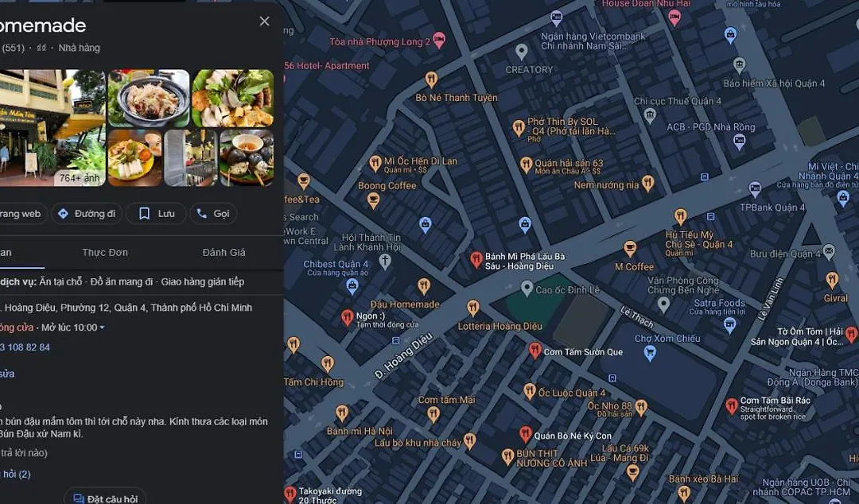This screenshot has width=859, height=504.
Task: Select the Văn Phòng Công Chứng Bến Nghé pin
Action: [x=663, y=304]
